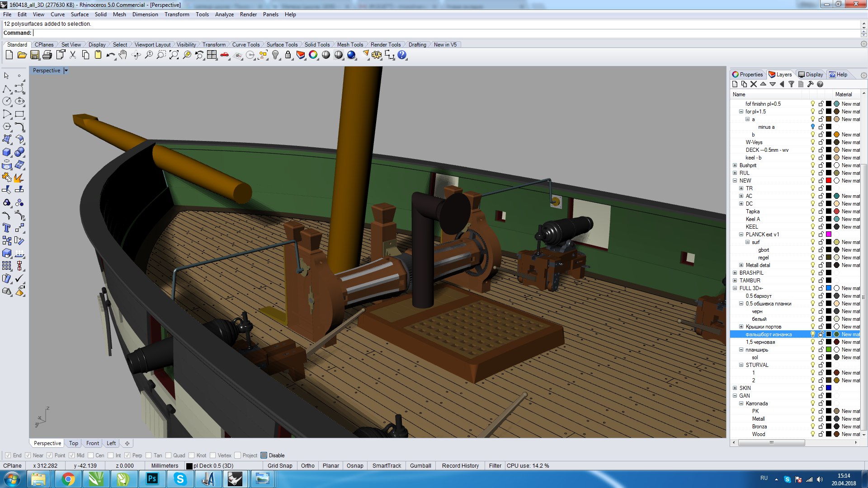Viewport: 868px width, 488px height.
Task: Click the padlock Lock Objects icon
Action: point(288,55)
